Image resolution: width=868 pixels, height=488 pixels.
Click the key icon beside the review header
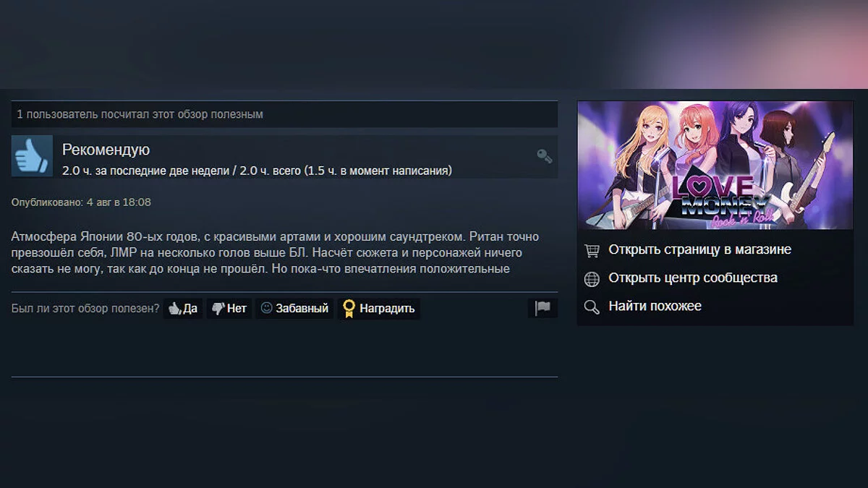[545, 156]
